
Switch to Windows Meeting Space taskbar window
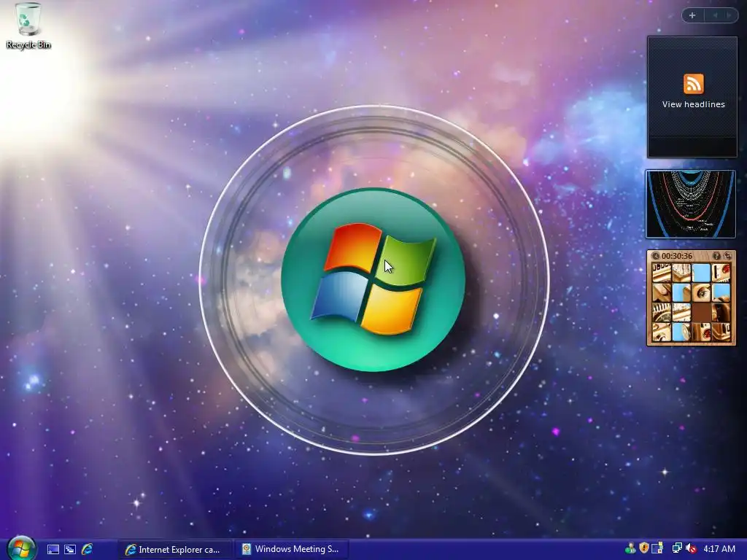coord(292,549)
